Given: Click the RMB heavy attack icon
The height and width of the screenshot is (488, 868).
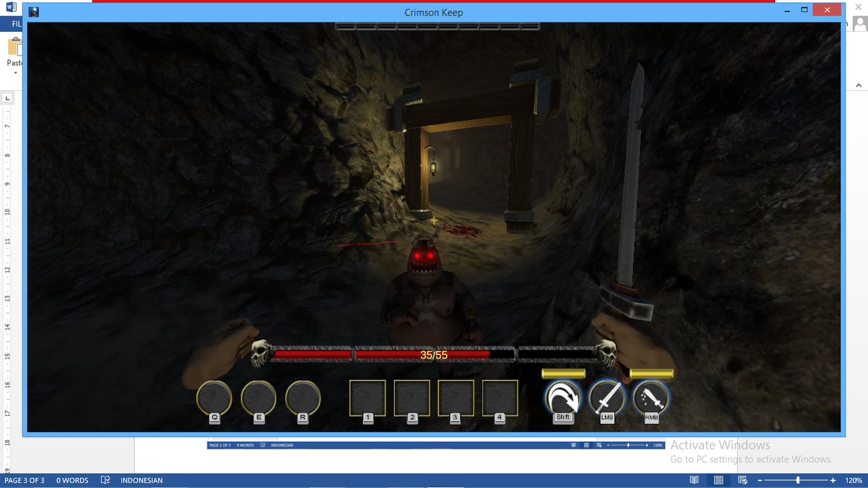Looking at the screenshot, I should click(651, 398).
